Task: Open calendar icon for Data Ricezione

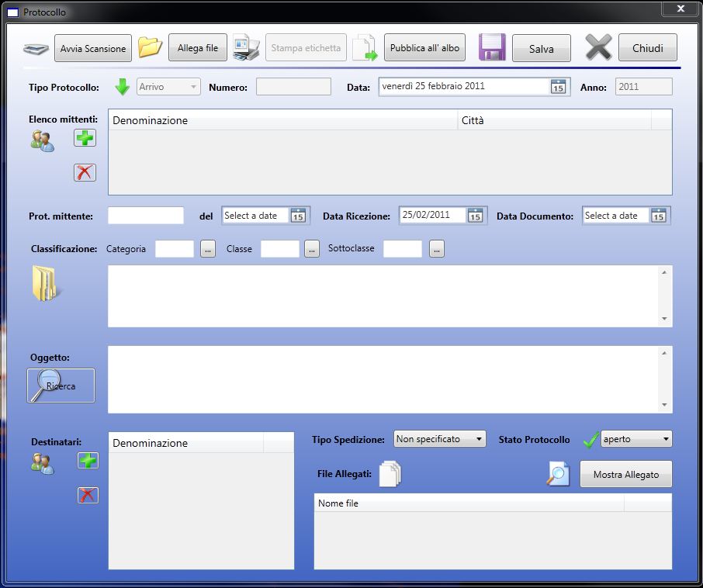Action: tap(475, 216)
